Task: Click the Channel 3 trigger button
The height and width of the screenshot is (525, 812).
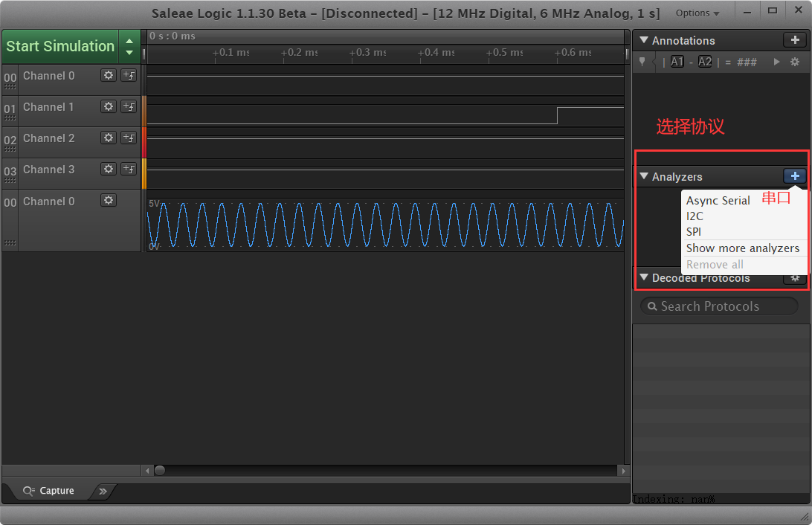Action: point(129,169)
